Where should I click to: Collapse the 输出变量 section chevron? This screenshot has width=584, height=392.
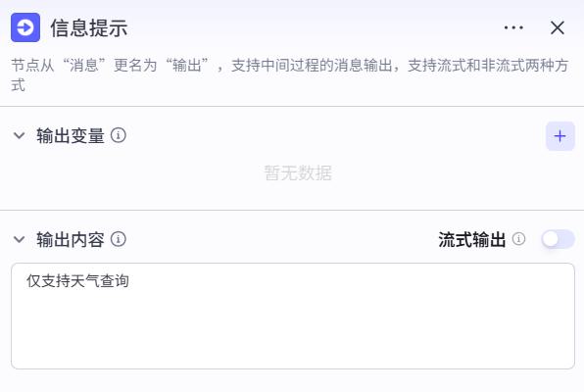[x=19, y=135]
